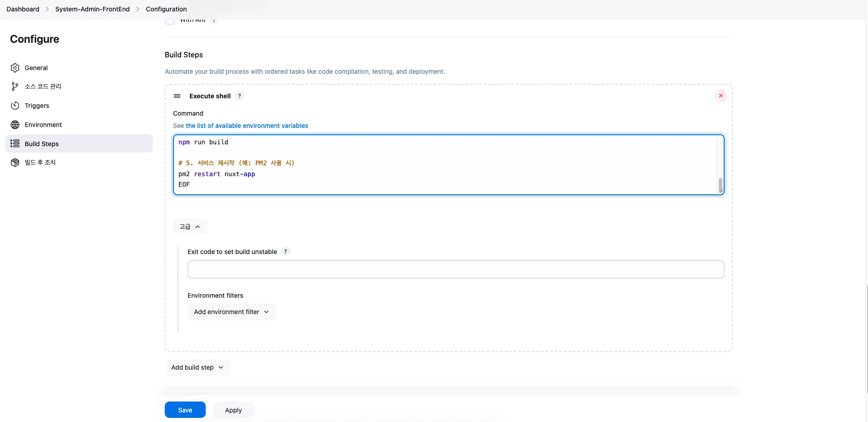Go to Environment section
This screenshot has width=868, height=422.
(79, 125)
